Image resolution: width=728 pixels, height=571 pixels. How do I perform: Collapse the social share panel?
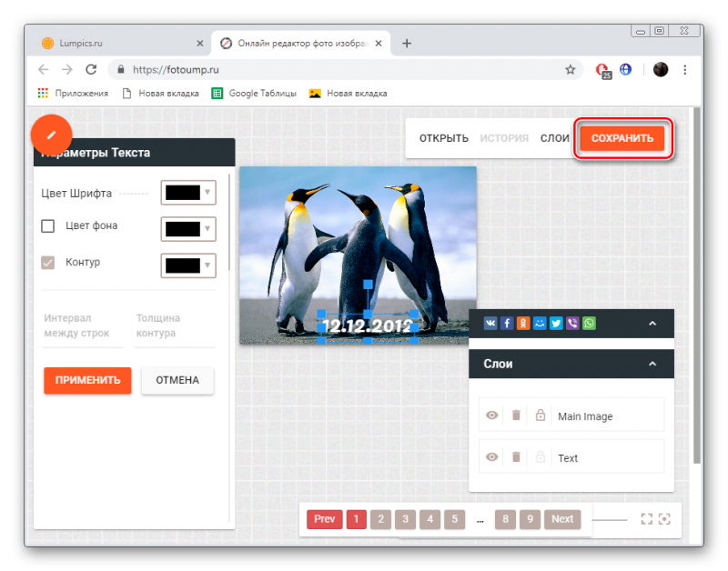click(x=652, y=324)
